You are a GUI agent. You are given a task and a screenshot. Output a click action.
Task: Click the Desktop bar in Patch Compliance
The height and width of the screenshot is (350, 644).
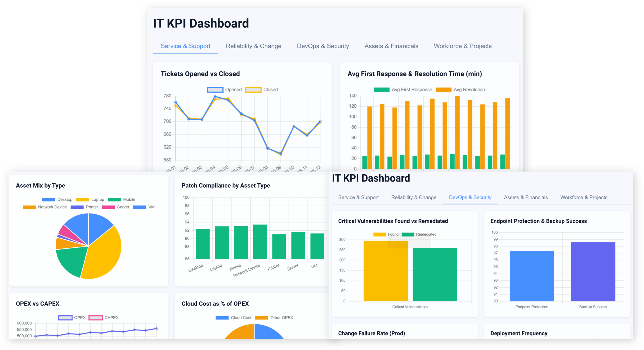point(203,244)
